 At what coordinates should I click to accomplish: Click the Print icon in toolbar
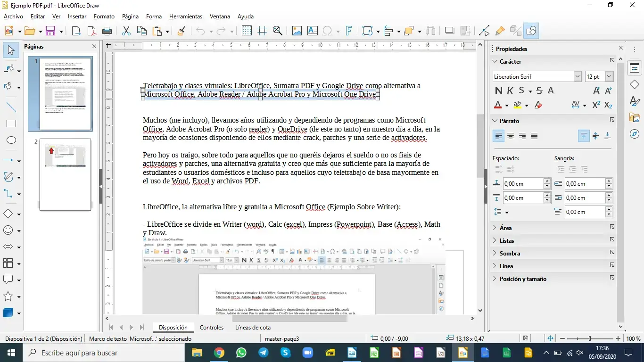pyautogui.click(x=107, y=31)
